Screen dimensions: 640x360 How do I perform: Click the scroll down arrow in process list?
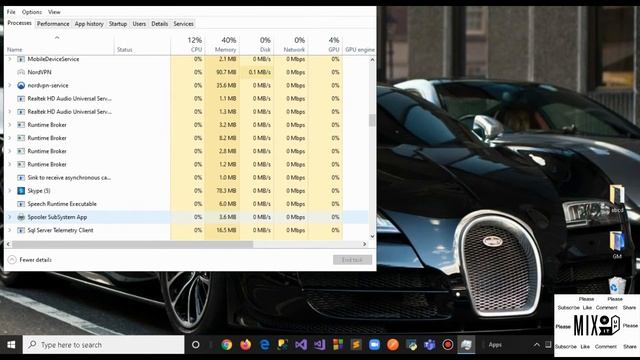[372, 236]
